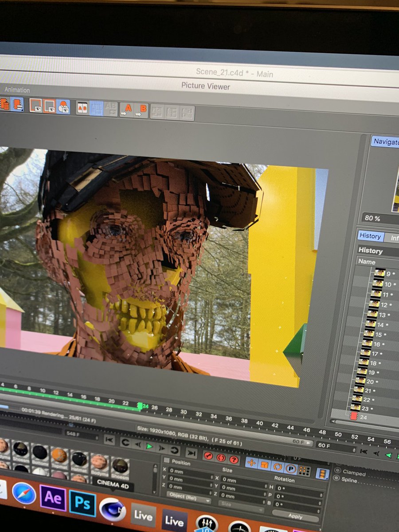Screen dimensions: 399x532
Task: Click the green play forward button
Action: tap(149, 446)
